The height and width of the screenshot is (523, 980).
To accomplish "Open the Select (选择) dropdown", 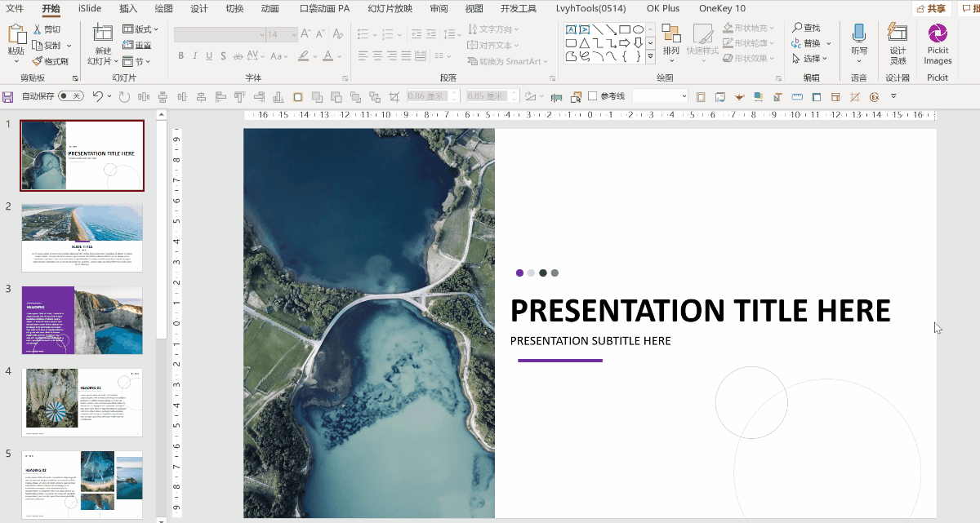I will click(810, 59).
